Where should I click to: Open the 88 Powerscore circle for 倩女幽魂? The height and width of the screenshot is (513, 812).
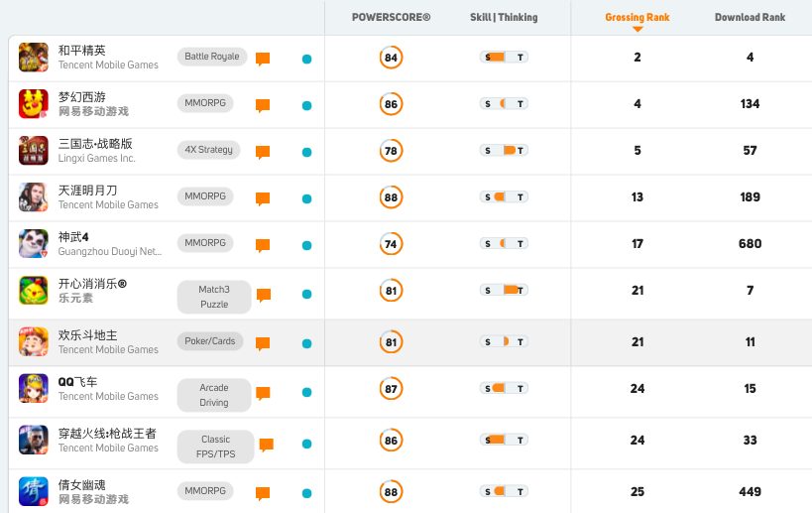(x=391, y=492)
